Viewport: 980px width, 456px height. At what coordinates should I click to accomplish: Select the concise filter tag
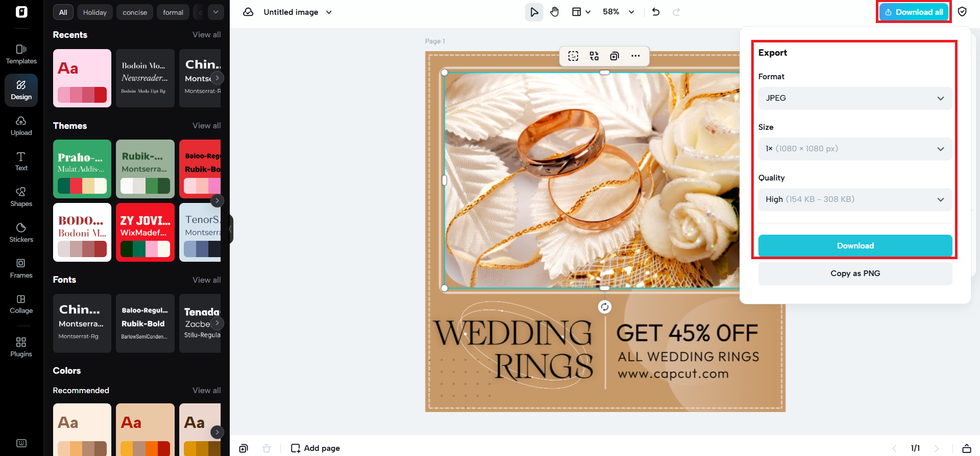pos(135,12)
